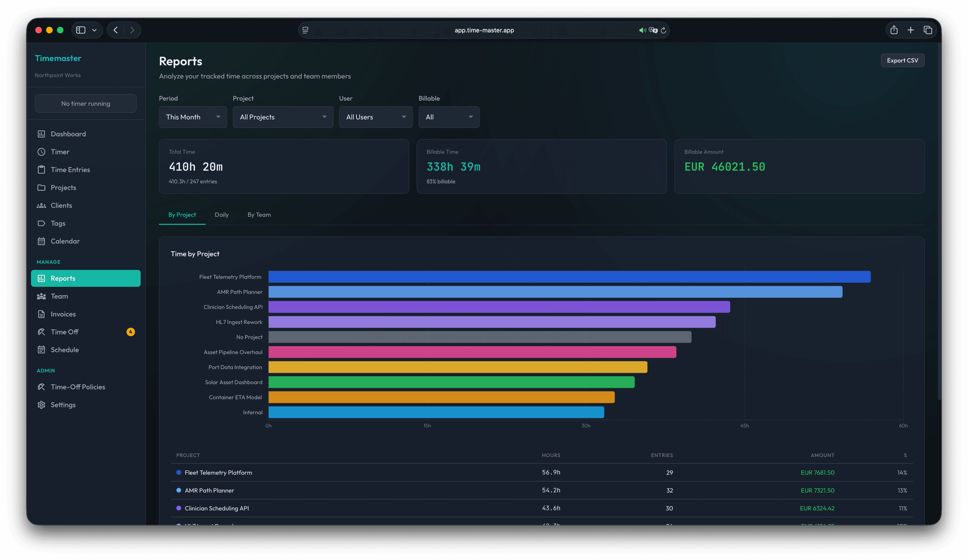Open the Billable dropdown showing All
The width and height of the screenshot is (968, 560).
point(449,117)
